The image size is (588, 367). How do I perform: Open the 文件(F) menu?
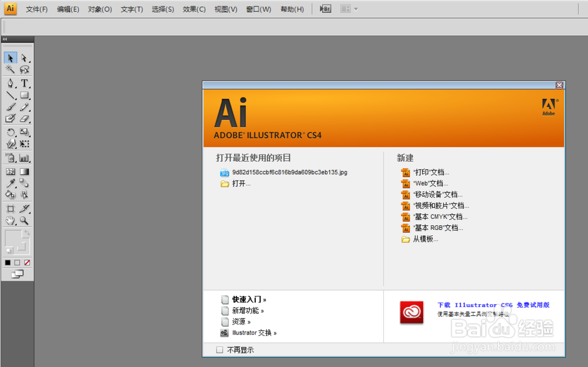36,9
